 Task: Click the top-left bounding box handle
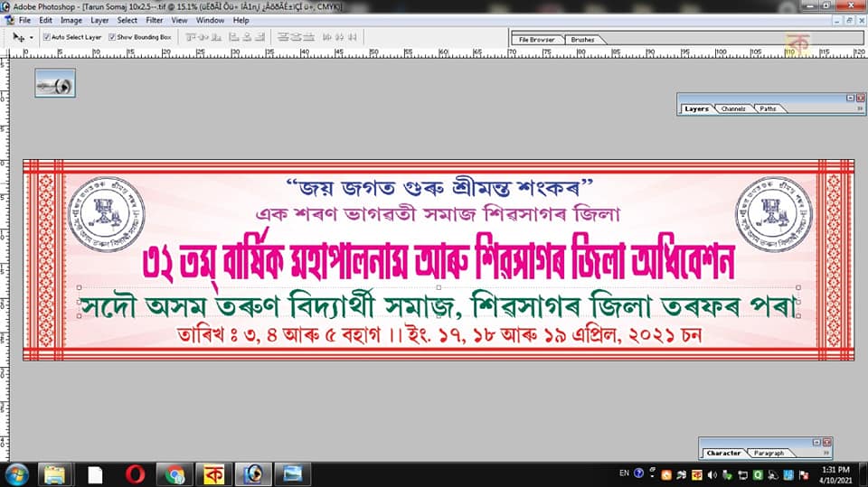point(80,287)
